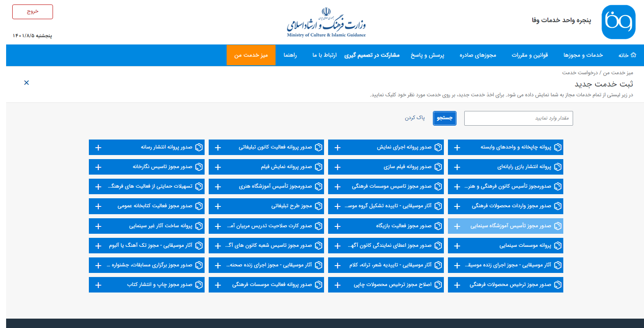This screenshot has width=644, height=328.
Task: Click cube icon of صدور مجوز چاپ و انتشار کتاب
Action: point(199,285)
